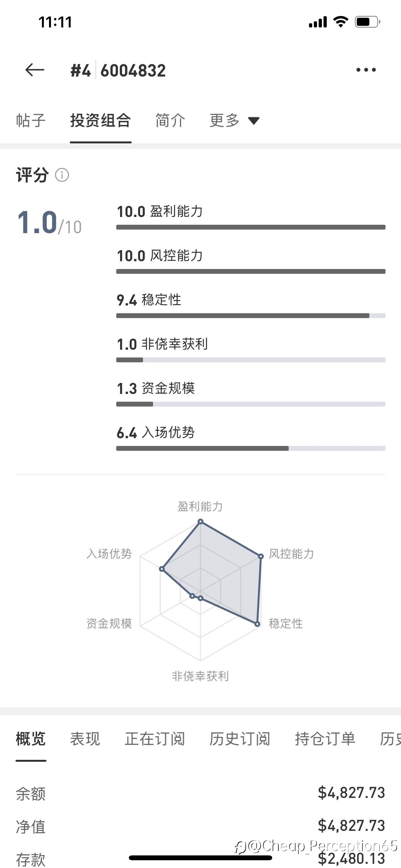Tap the cellular signal bars icon
Viewport: 401px width, 868px height.
(x=318, y=22)
